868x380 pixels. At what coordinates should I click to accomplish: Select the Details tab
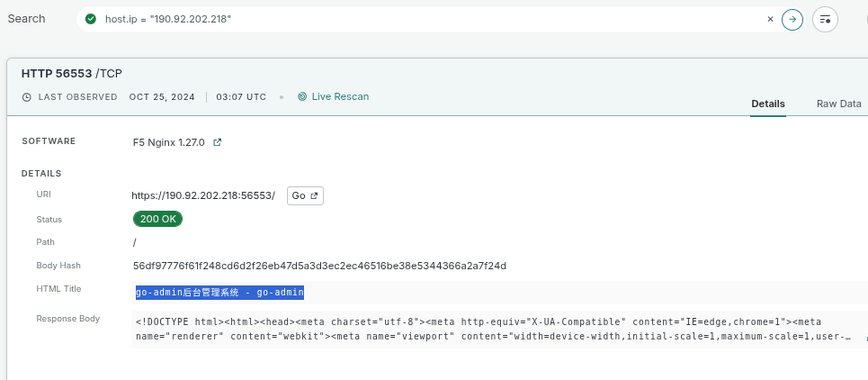tap(768, 104)
